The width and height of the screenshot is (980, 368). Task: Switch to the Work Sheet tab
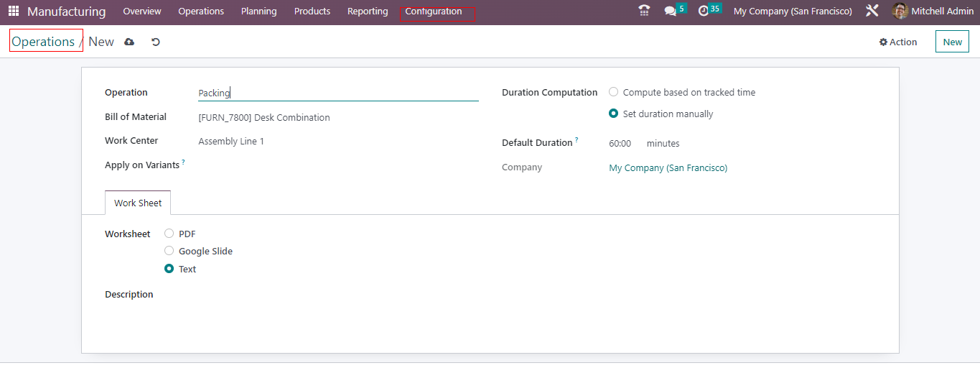pyautogui.click(x=138, y=203)
